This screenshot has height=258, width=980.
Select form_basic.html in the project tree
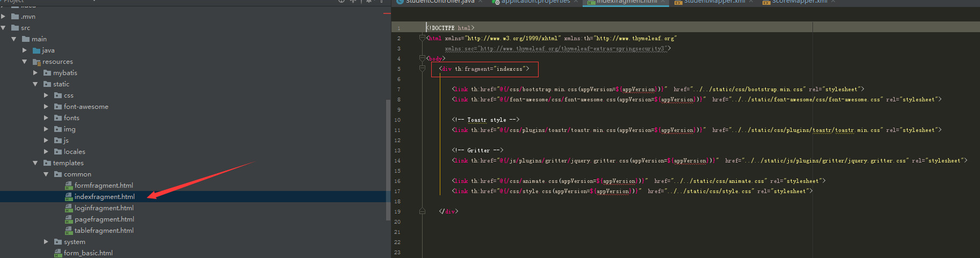click(x=88, y=253)
